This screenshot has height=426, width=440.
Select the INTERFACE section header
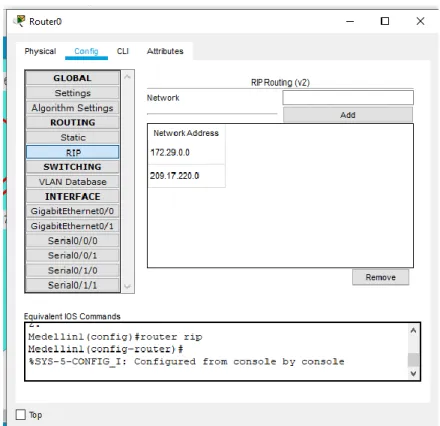tap(72, 196)
